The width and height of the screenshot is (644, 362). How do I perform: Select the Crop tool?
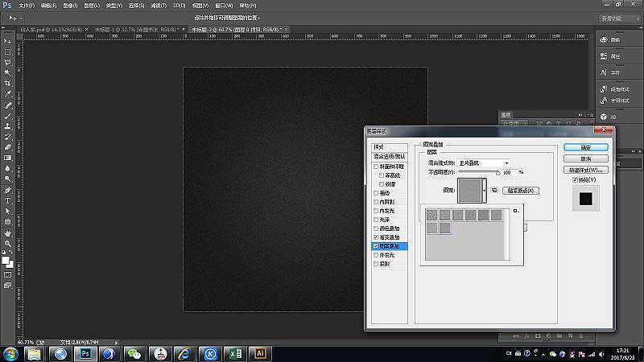coord(8,83)
